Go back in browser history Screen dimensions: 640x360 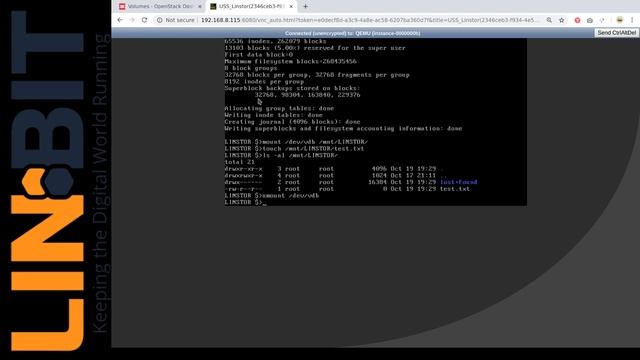point(120,20)
